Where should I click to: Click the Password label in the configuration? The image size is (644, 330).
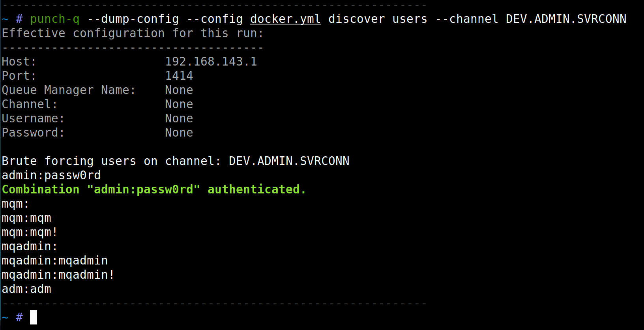click(33, 133)
